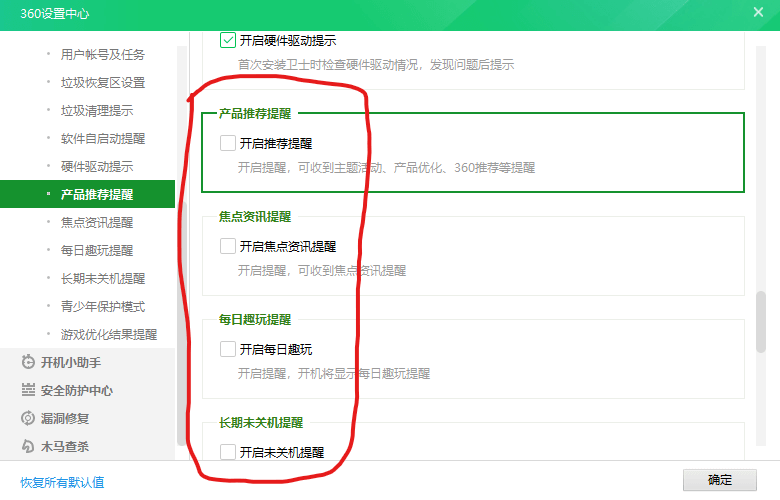Close the 360设置中心 window
The height and width of the screenshot is (500, 780).
tap(758, 12)
